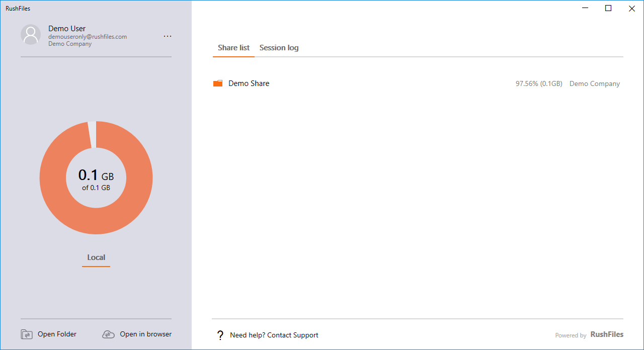Maximize the RushFiles window
The width and height of the screenshot is (644, 350).
(608, 8)
